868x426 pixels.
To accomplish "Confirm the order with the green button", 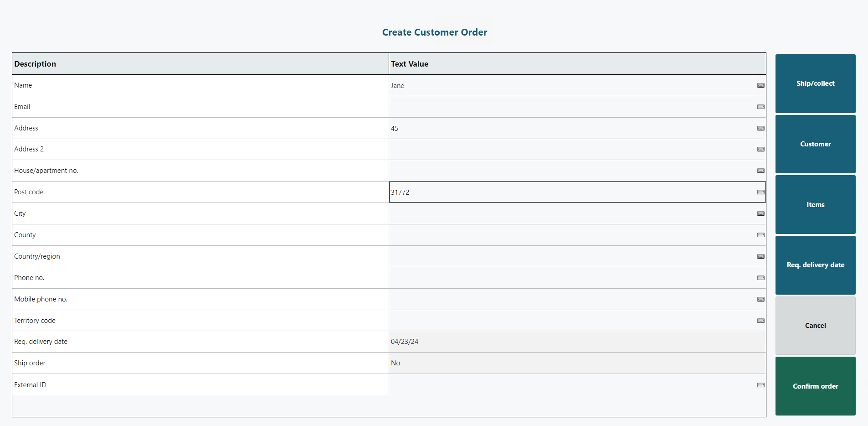I will 815,386.
